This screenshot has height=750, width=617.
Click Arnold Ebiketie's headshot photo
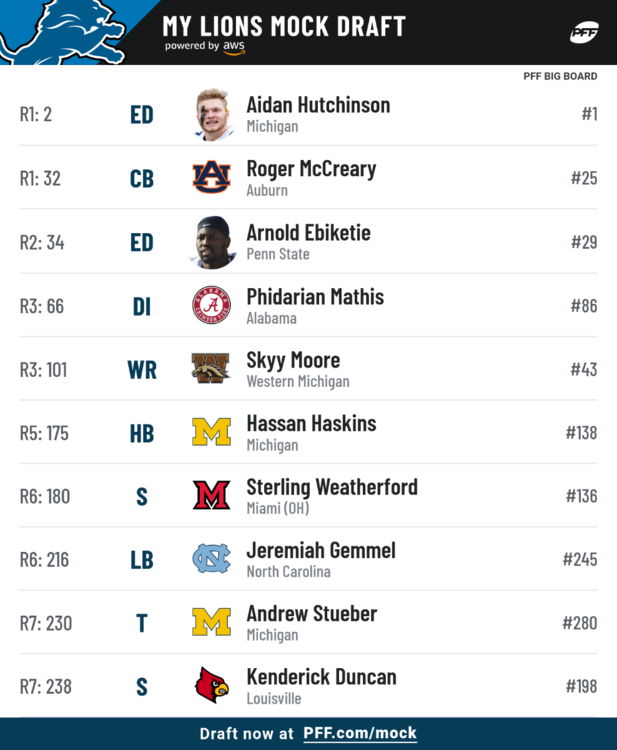tap(213, 241)
